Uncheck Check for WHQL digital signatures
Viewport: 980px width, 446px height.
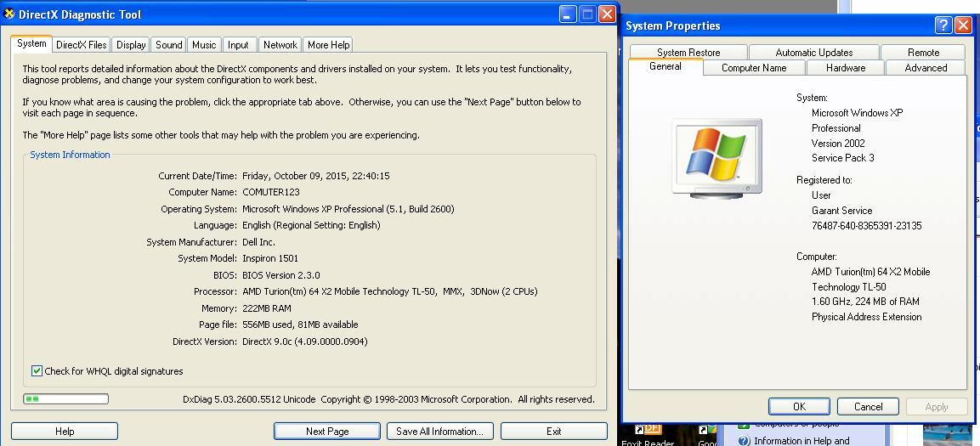(x=37, y=371)
